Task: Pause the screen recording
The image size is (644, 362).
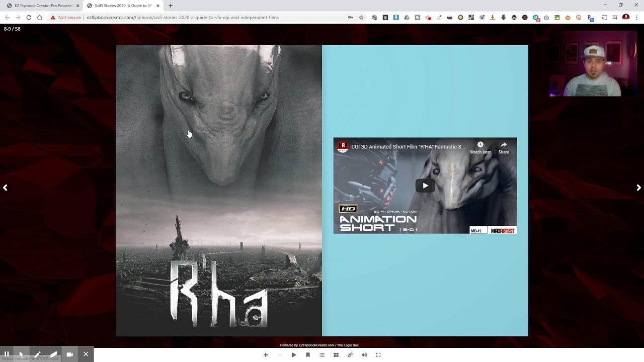Action: pos(7,354)
